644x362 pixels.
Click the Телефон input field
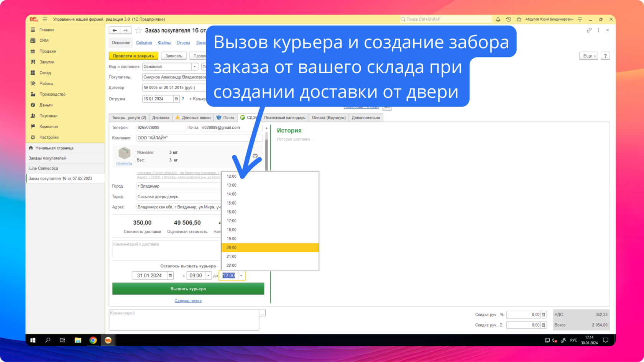160,128
